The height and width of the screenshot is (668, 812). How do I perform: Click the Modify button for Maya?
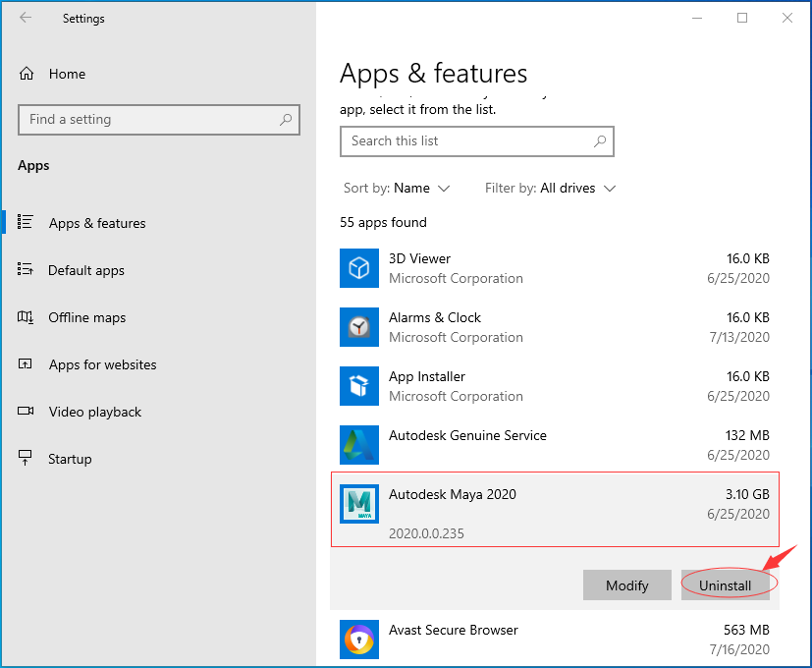click(x=627, y=585)
